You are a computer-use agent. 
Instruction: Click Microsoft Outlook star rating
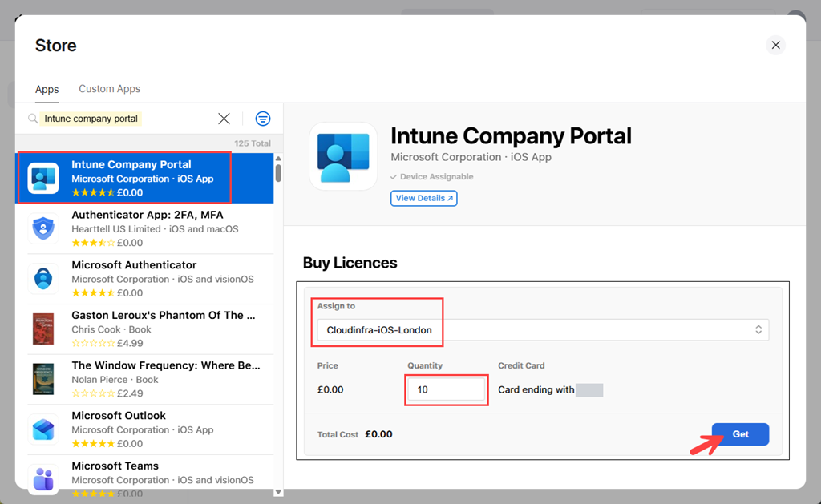coord(93,444)
